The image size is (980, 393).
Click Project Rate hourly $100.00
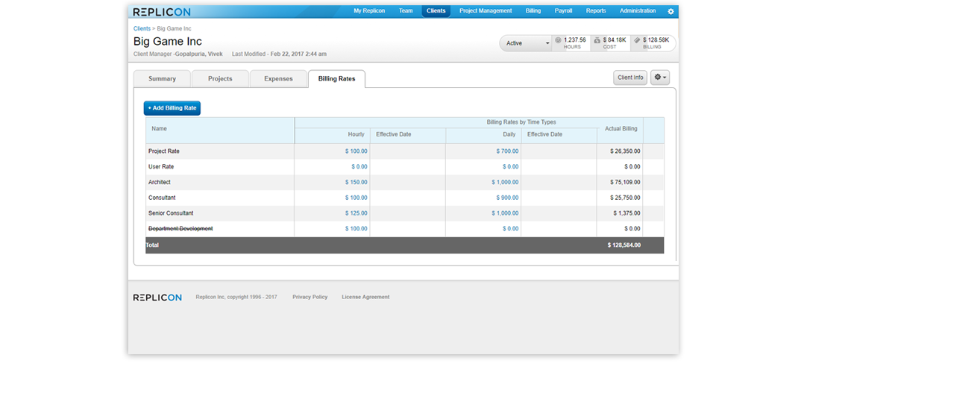pyautogui.click(x=356, y=151)
